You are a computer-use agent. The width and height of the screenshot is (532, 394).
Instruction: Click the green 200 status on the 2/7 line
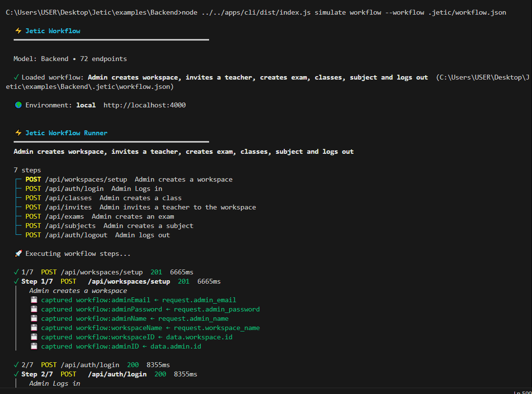point(133,365)
